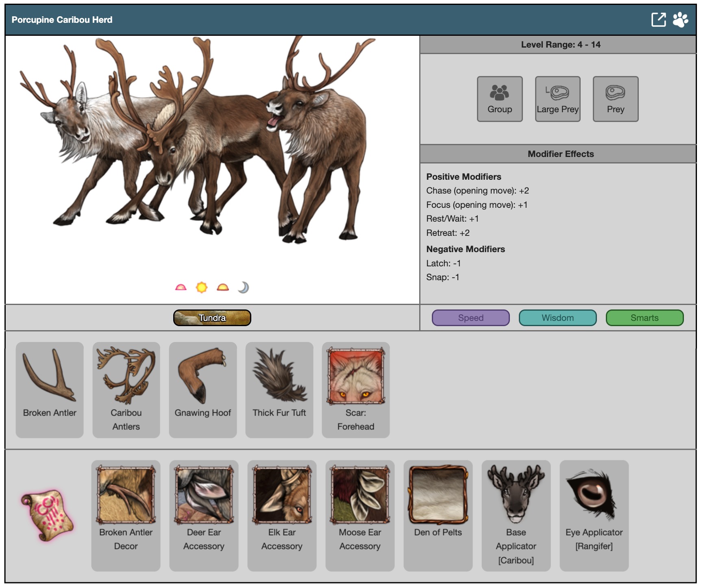Open the Den of Pelts item
The width and height of the screenshot is (701, 588).
point(438,515)
